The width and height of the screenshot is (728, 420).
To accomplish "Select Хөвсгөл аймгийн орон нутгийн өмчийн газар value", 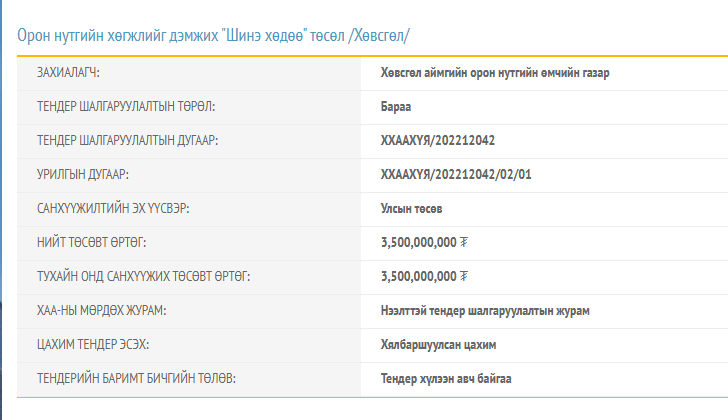I will [495, 73].
